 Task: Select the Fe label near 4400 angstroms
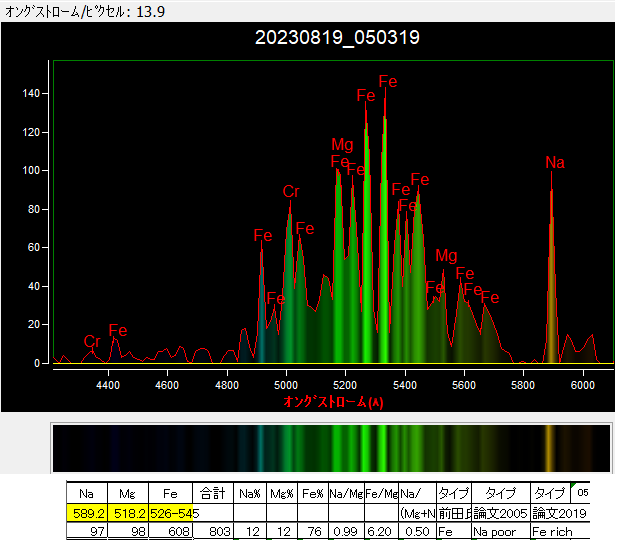(x=118, y=330)
